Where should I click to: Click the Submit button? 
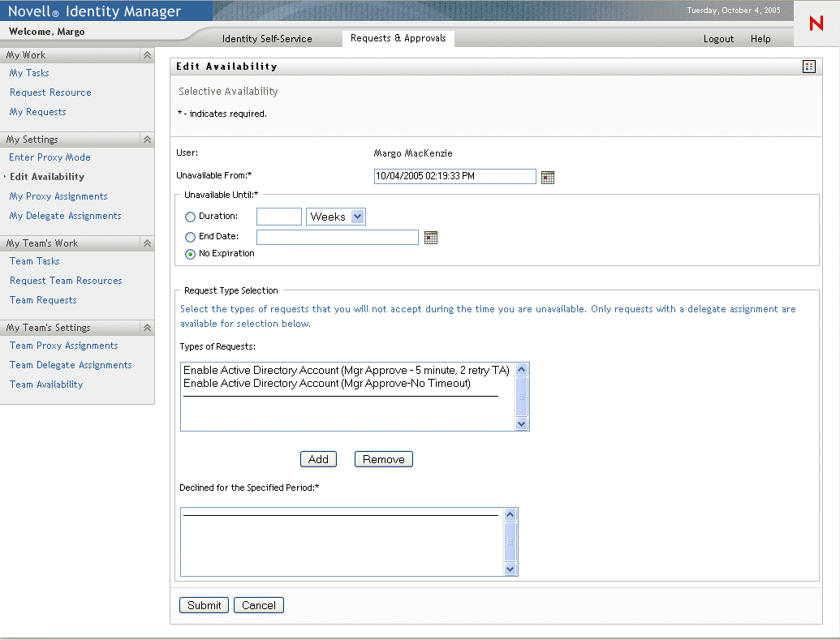(x=204, y=605)
